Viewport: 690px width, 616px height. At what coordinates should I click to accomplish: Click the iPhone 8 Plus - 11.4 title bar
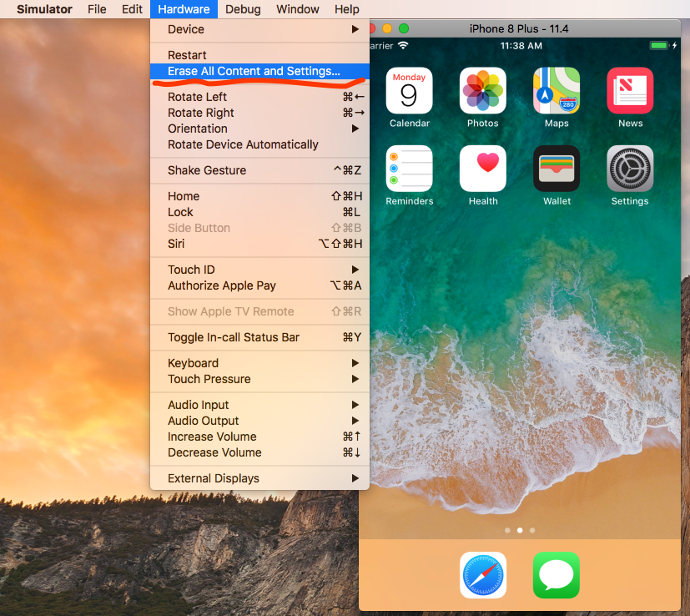pos(519,28)
